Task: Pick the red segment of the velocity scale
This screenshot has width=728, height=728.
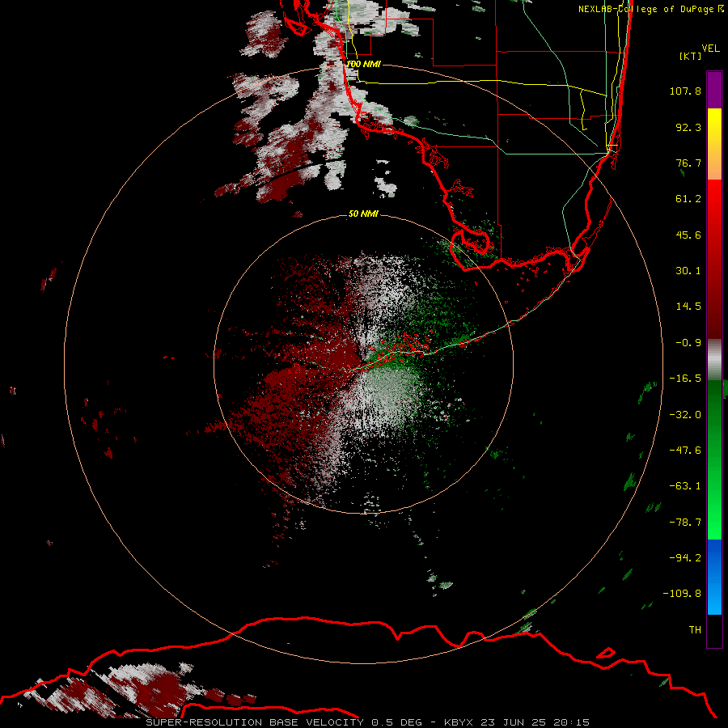Action: tap(714, 259)
